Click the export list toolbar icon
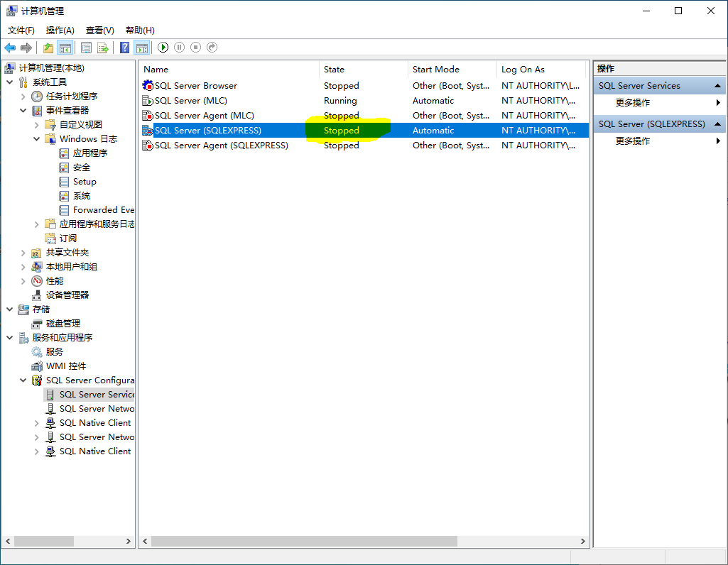The height and width of the screenshot is (565, 728). 103,48
